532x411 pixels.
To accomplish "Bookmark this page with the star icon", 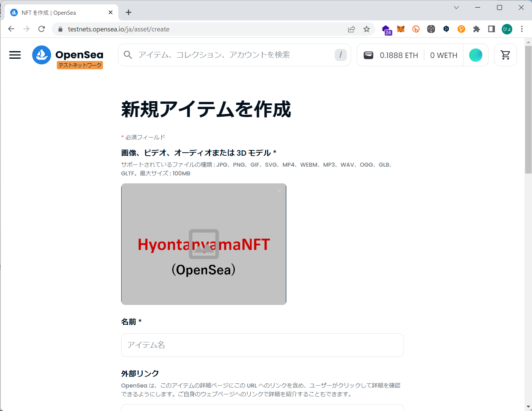I will click(x=367, y=29).
